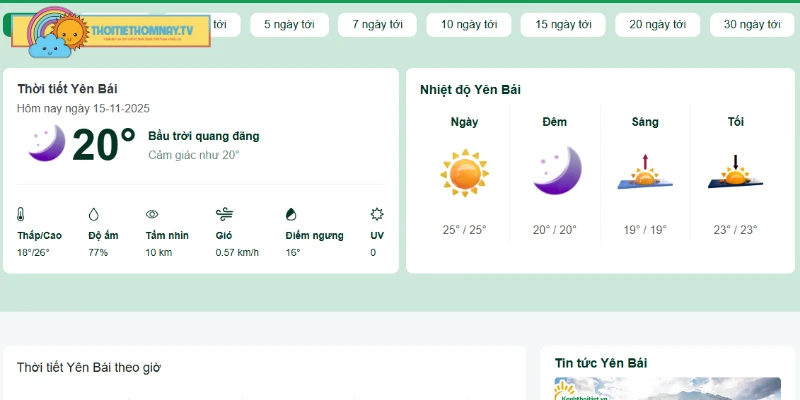This screenshot has height=400, width=800.
Task: Click the Thoitiethomnay.tv logo banner
Action: point(111,31)
